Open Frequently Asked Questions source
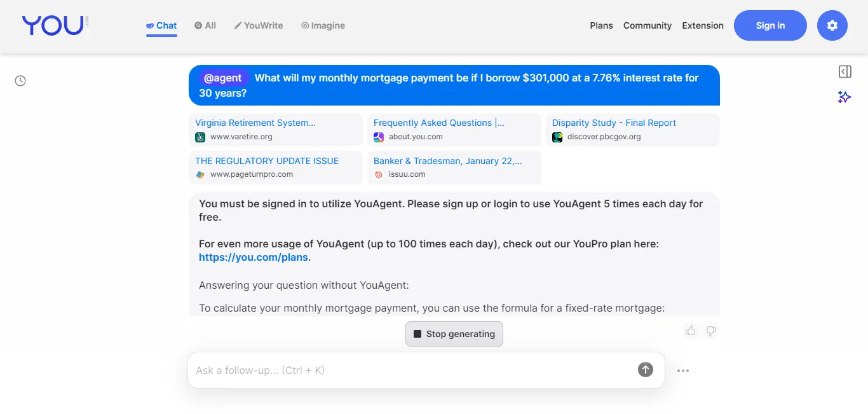The width and height of the screenshot is (868, 414). [x=454, y=130]
